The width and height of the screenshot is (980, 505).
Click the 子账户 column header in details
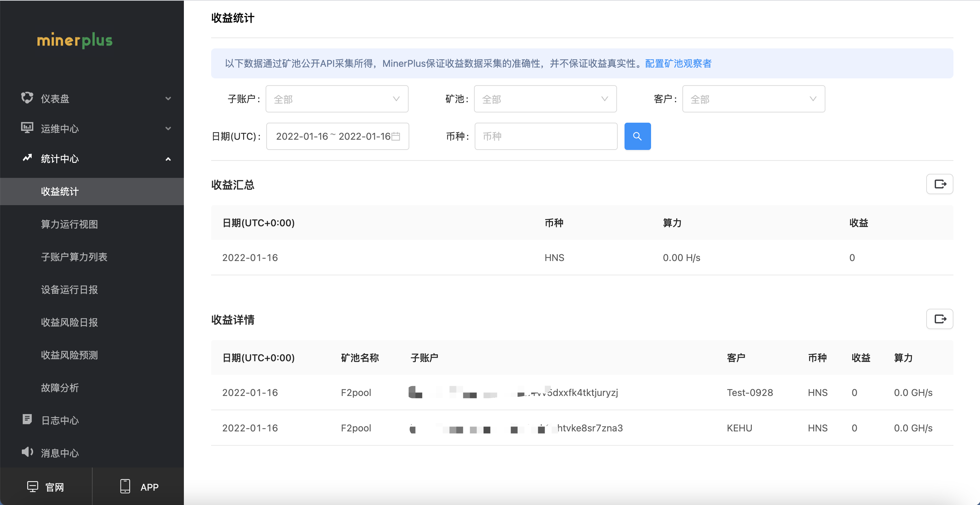pos(424,358)
